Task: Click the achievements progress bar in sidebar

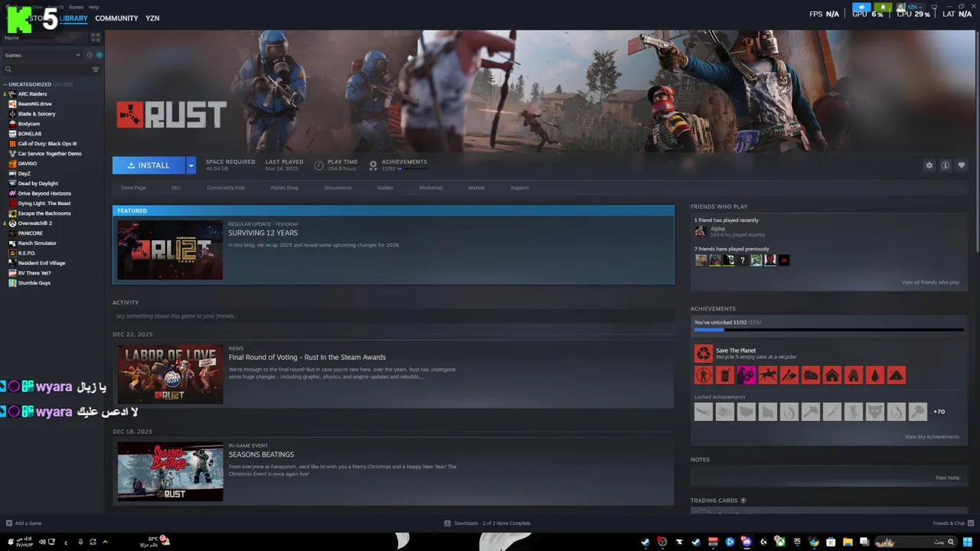Action: (x=828, y=330)
